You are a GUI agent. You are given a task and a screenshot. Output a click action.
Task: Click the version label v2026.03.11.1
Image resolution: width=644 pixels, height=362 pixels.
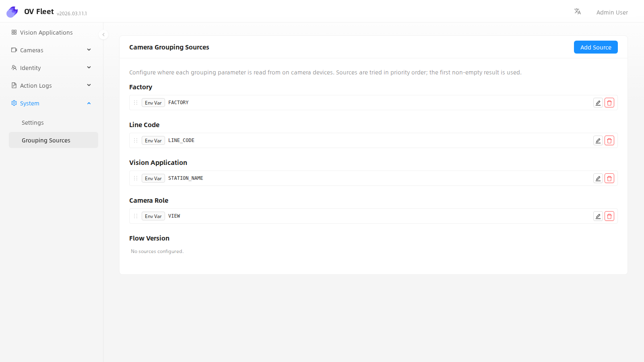(72, 14)
